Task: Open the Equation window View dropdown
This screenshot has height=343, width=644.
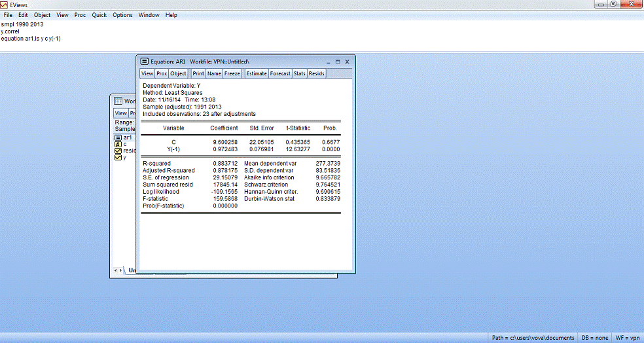Action: point(147,73)
